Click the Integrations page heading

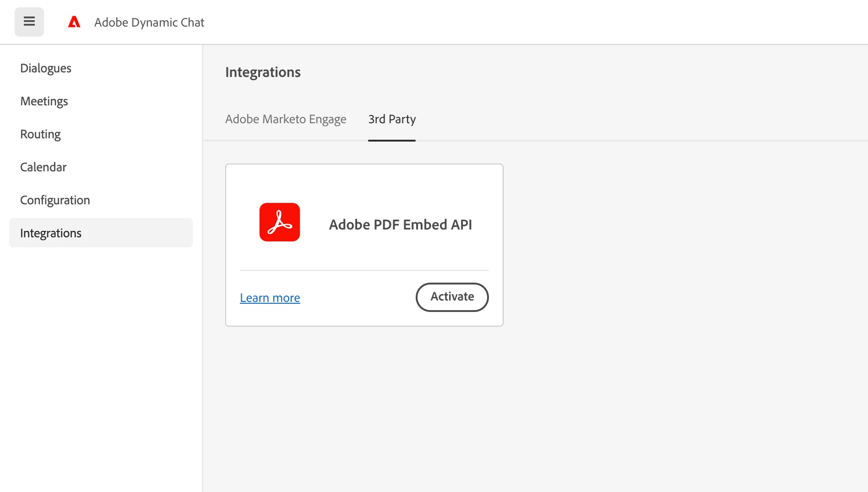[263, 72]
